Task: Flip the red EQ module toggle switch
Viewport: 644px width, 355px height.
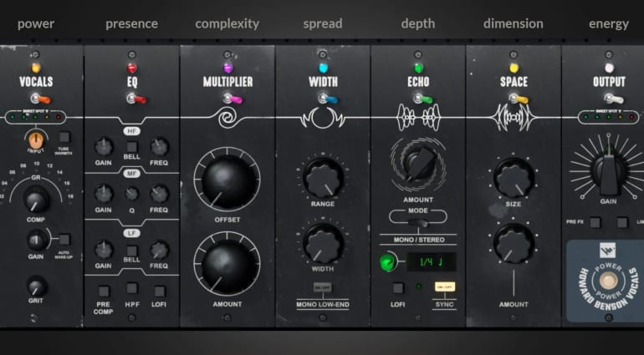Action: [136, 99]
